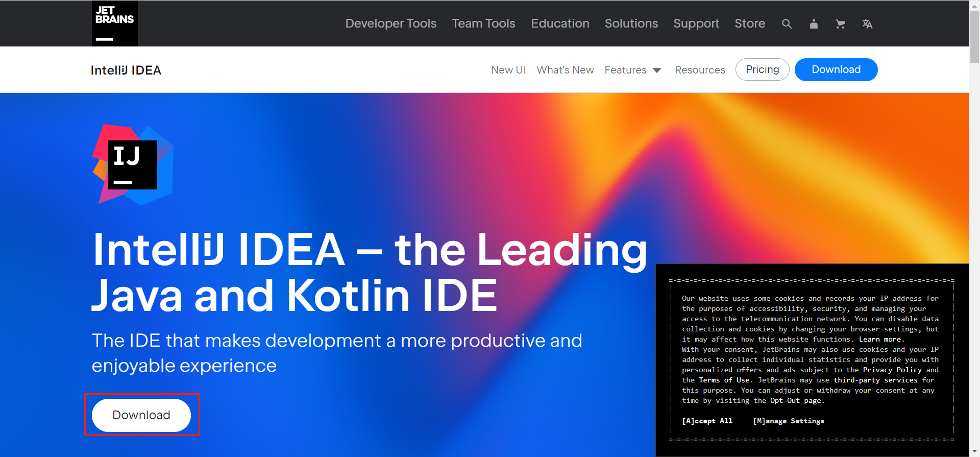Click the white Download button in hero

click(x=141, y=415)
